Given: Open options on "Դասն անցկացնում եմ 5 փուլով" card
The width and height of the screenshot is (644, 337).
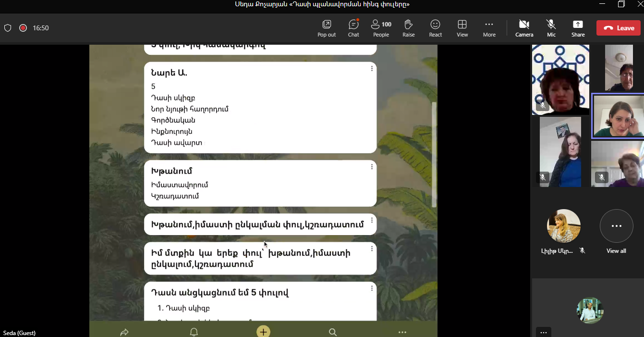Looking at the screenshot, I should (372, 288).
